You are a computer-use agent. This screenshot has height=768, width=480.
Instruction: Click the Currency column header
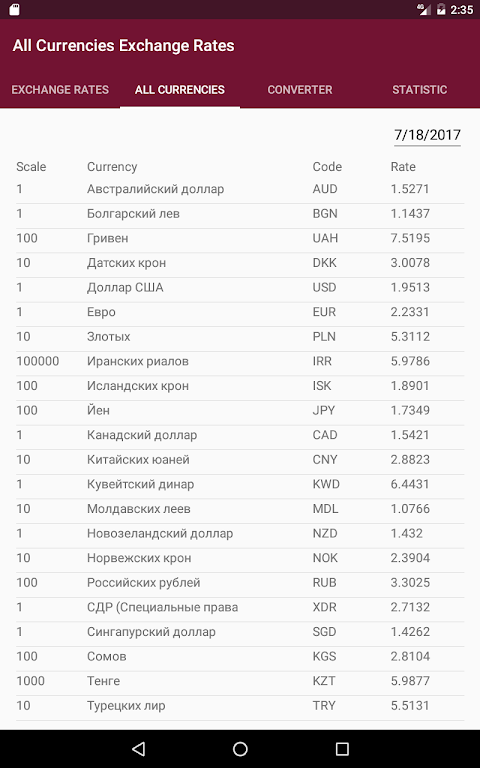[112, 167]
